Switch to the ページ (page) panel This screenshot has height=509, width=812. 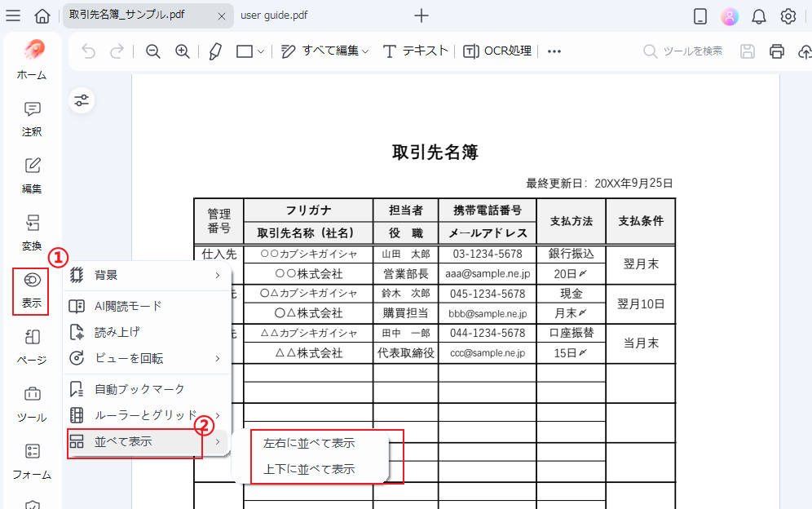(x=31, y=347)
